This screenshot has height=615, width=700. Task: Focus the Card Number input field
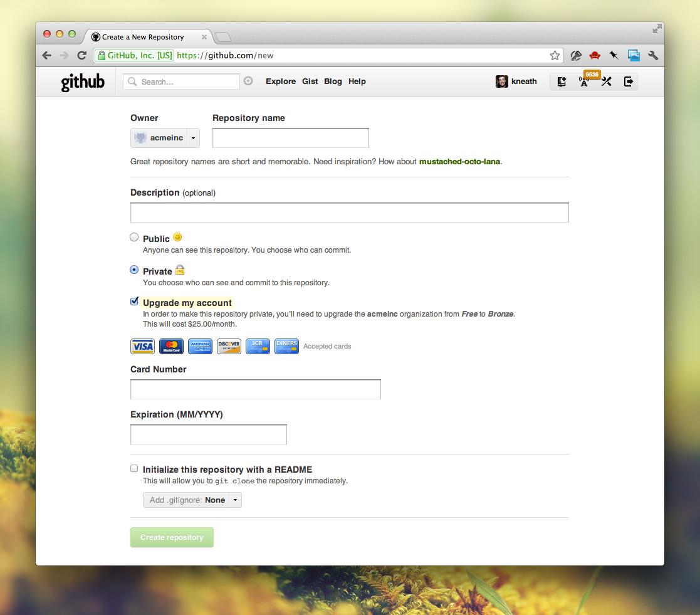point(255,389)
